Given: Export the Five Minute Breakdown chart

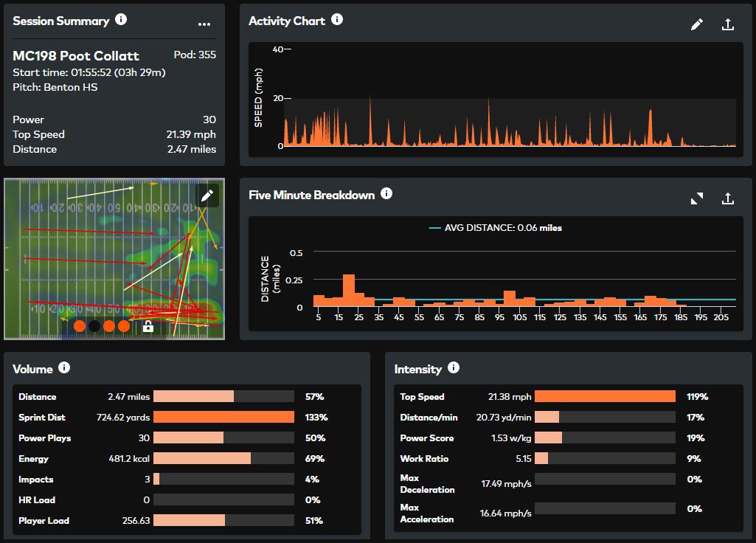Looking at the screenshot, I should [727, 198].
